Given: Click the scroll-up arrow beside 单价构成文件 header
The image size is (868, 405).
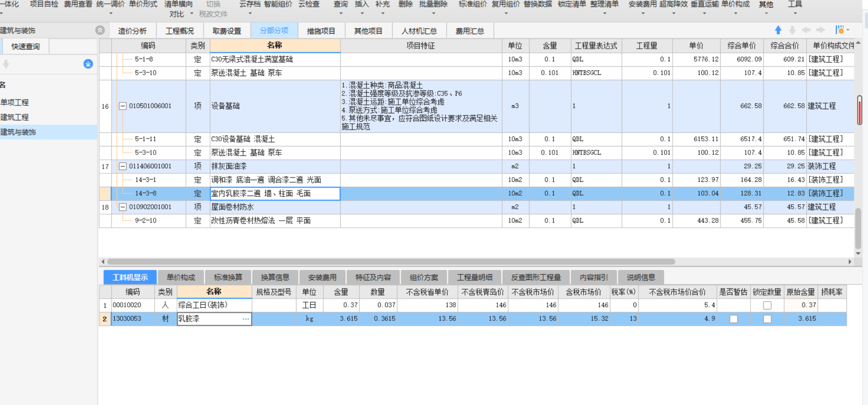Looking at the screenshot, I should (858, 43).
